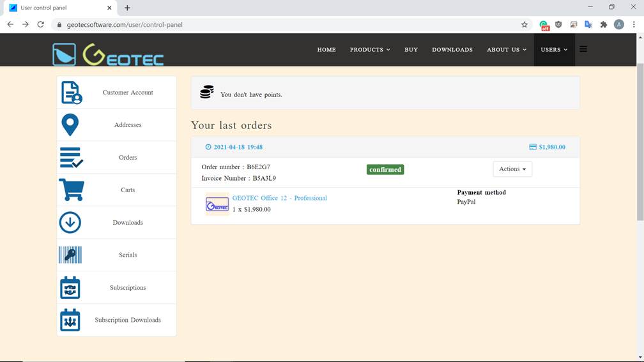Open Serials sidebar link
The image size is (644, 362).
128,255
